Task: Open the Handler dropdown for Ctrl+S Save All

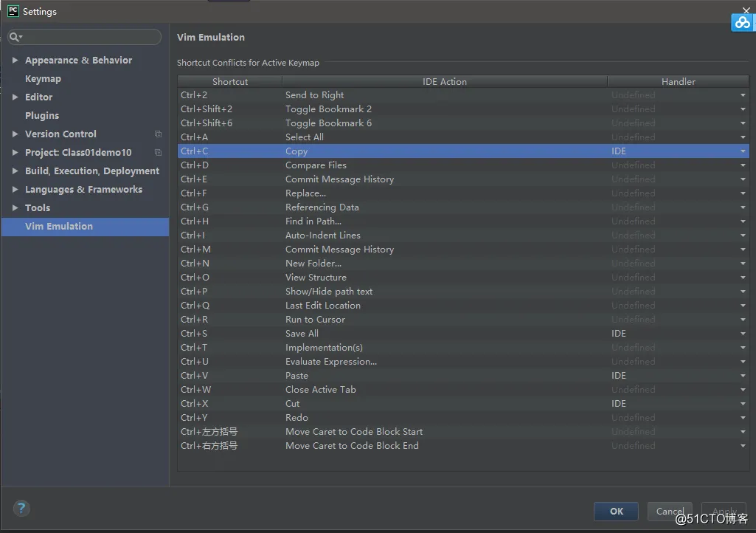Action: pos(743,334)
